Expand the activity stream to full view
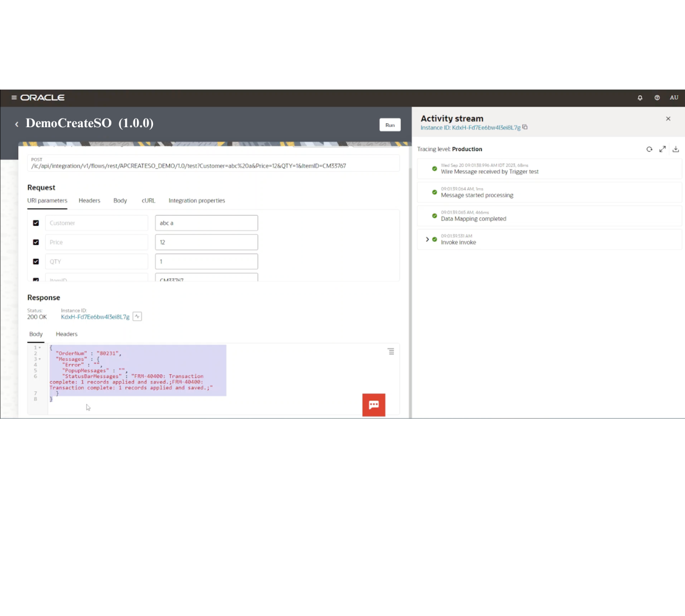 (662, 149)
